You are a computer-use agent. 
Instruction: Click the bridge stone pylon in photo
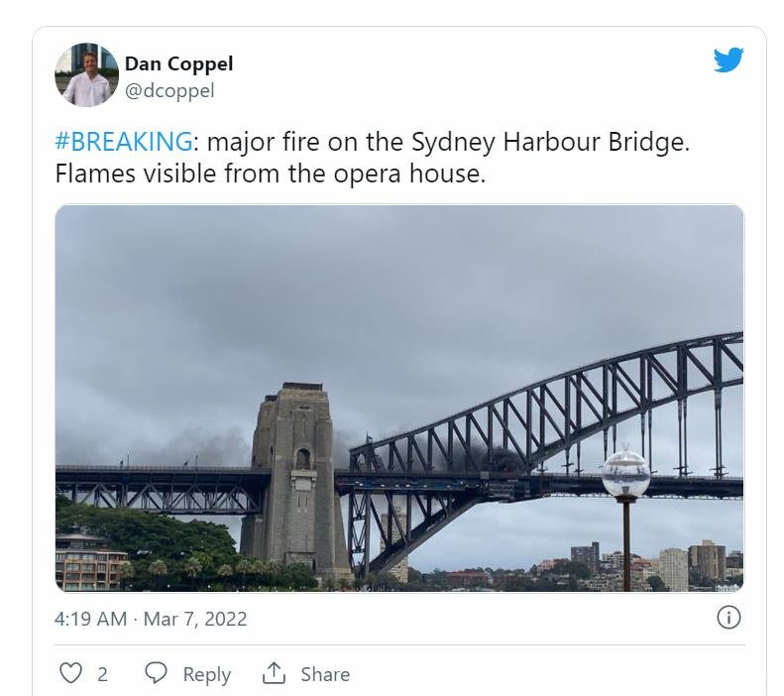295,480
